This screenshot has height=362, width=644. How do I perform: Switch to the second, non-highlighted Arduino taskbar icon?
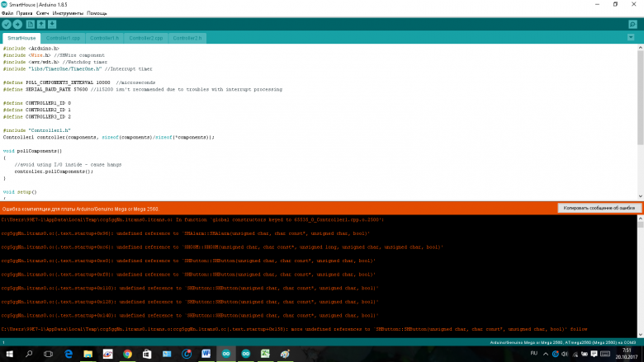coord(245,354)
